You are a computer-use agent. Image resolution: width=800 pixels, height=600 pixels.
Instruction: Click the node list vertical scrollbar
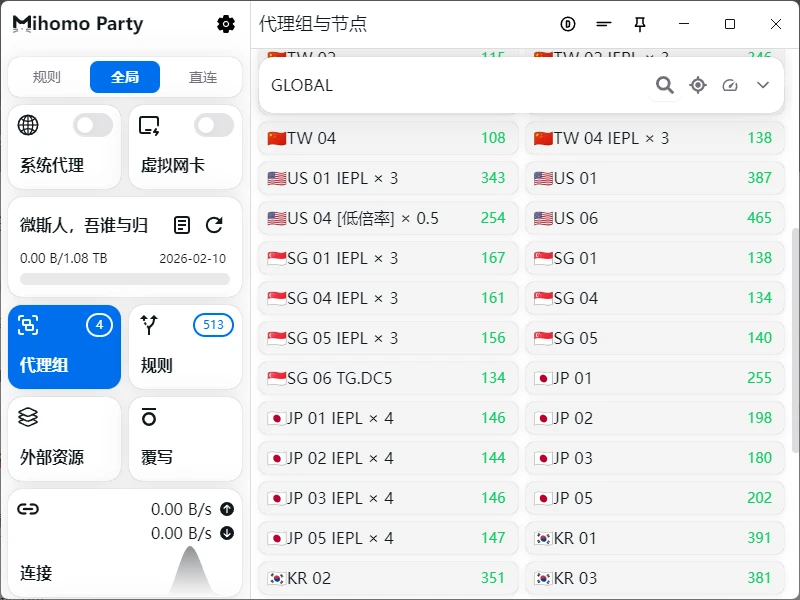click(x=795, y=340)
